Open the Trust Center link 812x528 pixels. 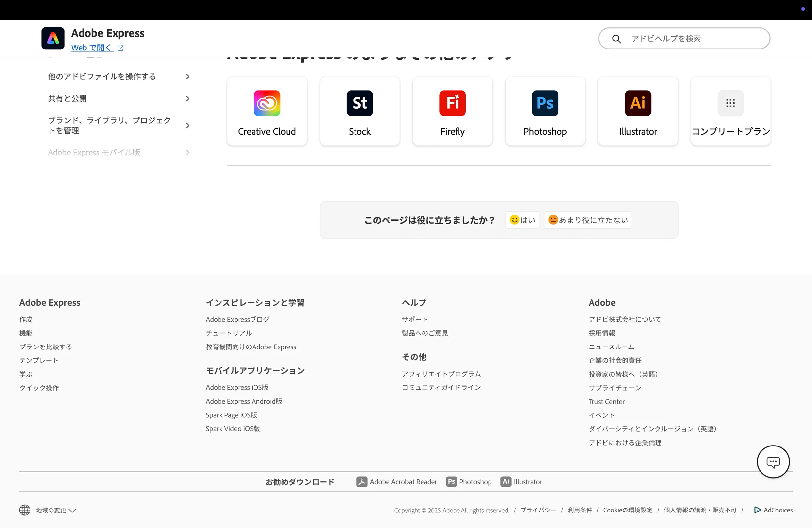606,402
